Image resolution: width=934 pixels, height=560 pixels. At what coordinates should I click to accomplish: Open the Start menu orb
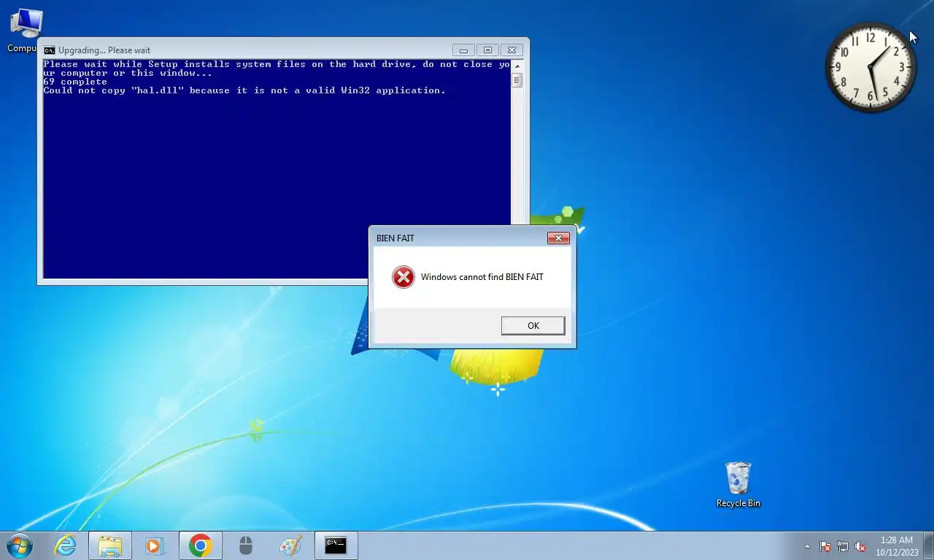[20, 545]
